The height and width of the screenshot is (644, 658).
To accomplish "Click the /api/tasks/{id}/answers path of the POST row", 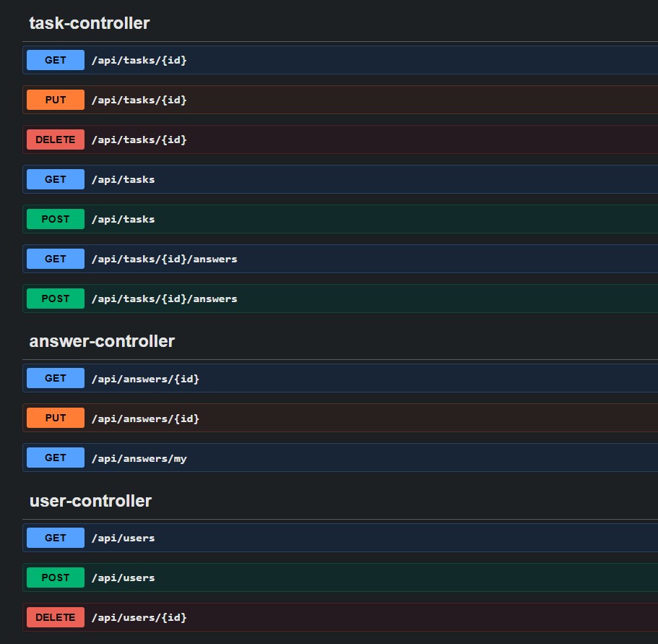I will [x=164, y=299].
